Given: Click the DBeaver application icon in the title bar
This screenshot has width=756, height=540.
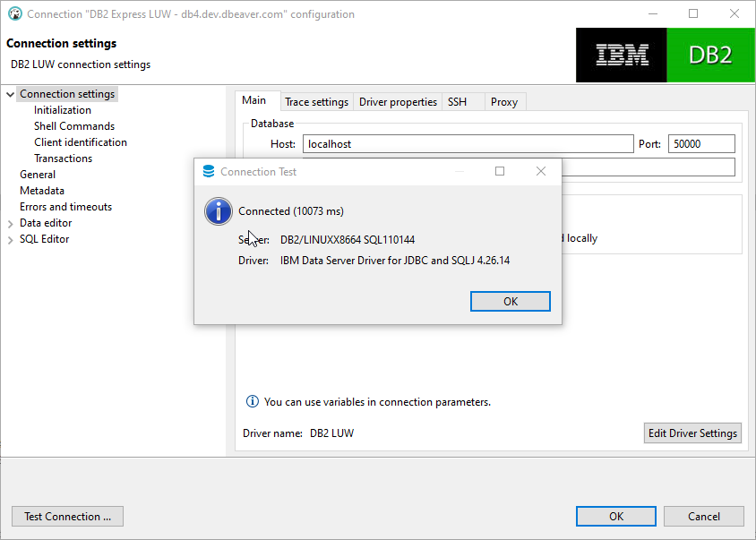Looking at the screenshot, I should 14,13.
